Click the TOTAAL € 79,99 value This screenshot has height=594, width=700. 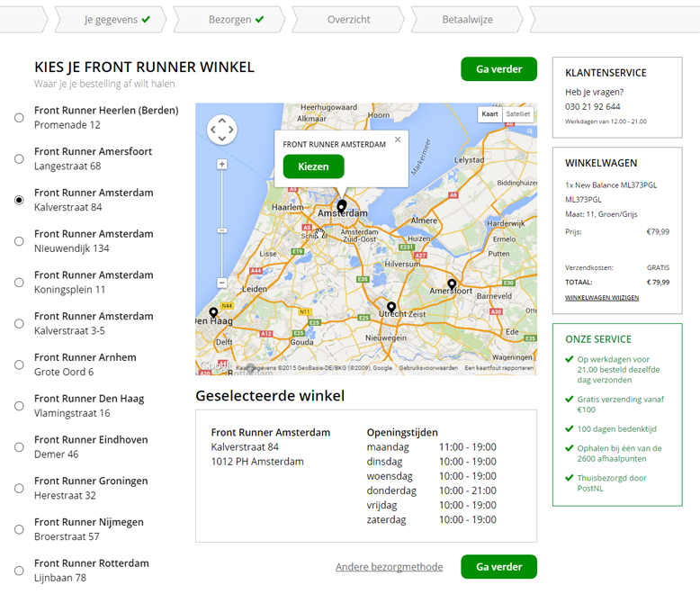pos(658,283)
